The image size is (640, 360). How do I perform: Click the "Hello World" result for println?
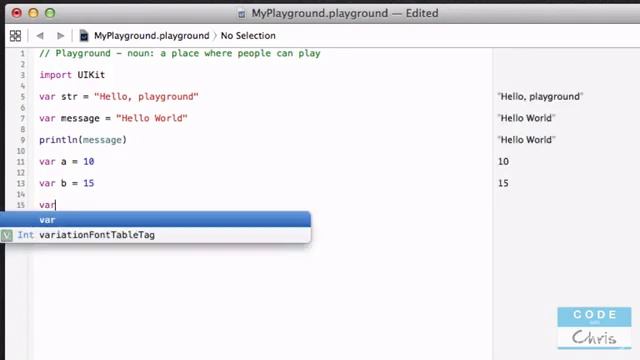pyautogui.click(x=527, y=140)
